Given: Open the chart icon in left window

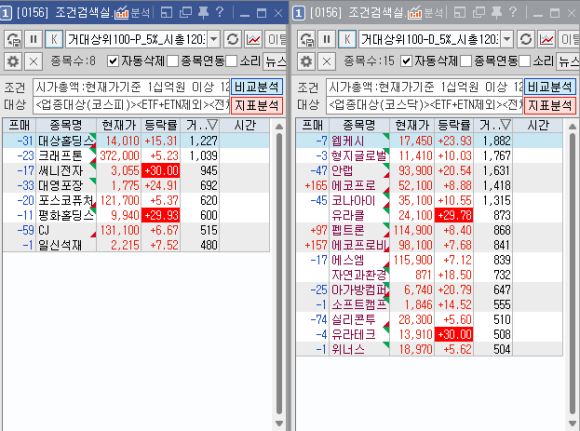Looking at the screenshot, I should [x=253, y=39].
